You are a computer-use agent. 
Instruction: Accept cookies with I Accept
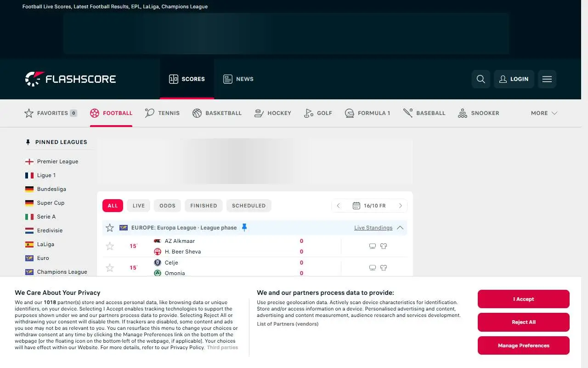pyautogui.click(x=524, y=299)
